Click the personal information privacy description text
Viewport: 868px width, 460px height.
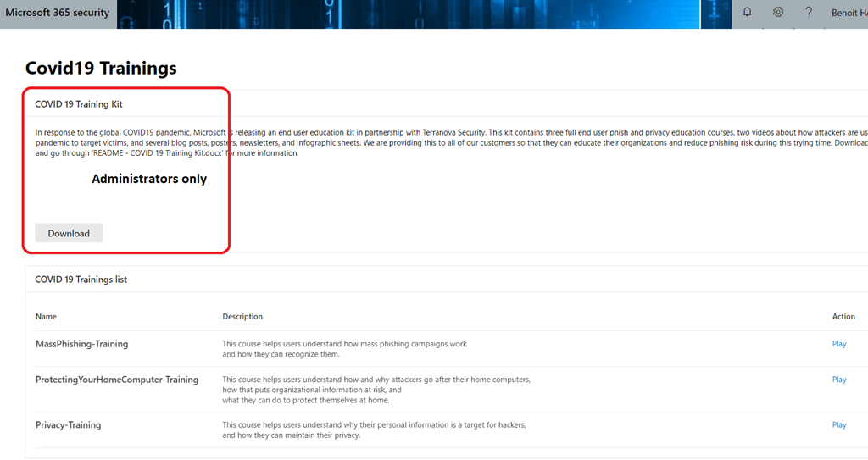pos(374,430)
